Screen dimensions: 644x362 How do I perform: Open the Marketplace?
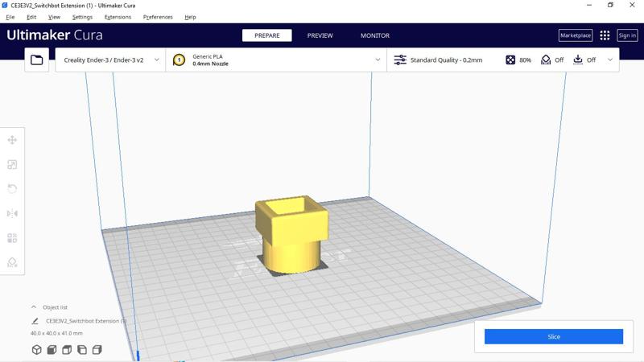(x=576, y=35)
